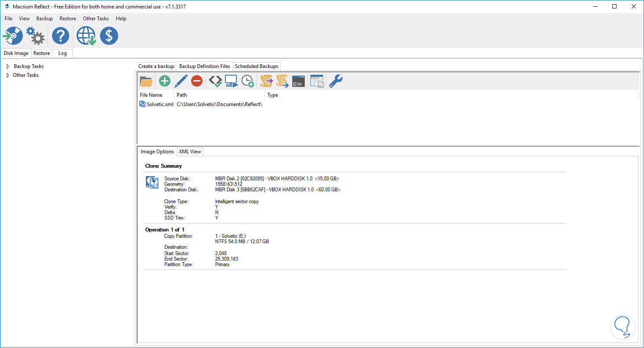Sort by the File Name column header
This screenshot has width=644, height=348.
[156, 95]
